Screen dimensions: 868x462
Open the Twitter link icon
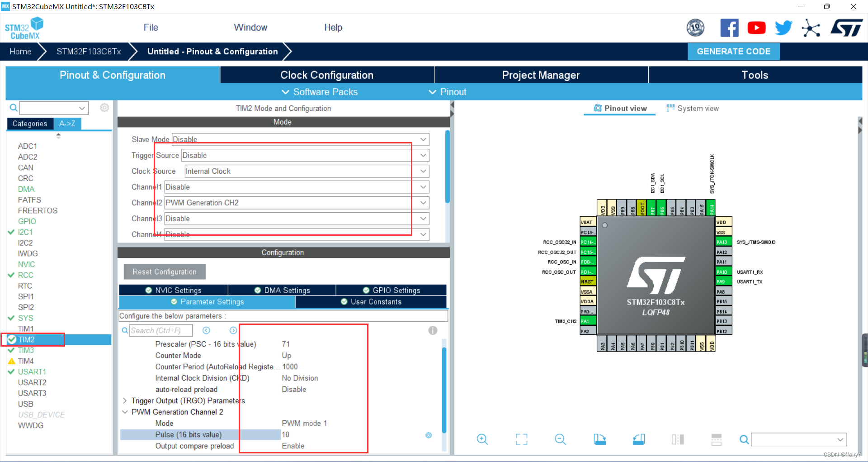(x=783, y=28)
